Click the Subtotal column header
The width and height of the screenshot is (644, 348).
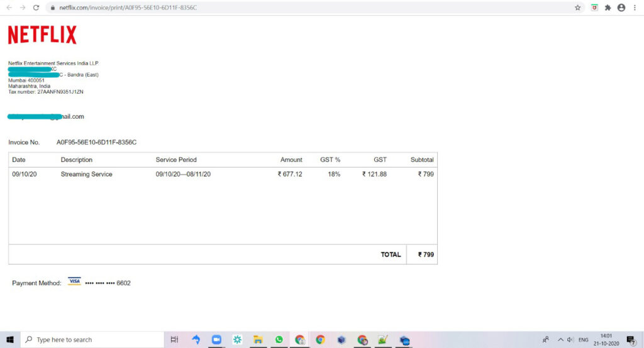click(422, 160)
